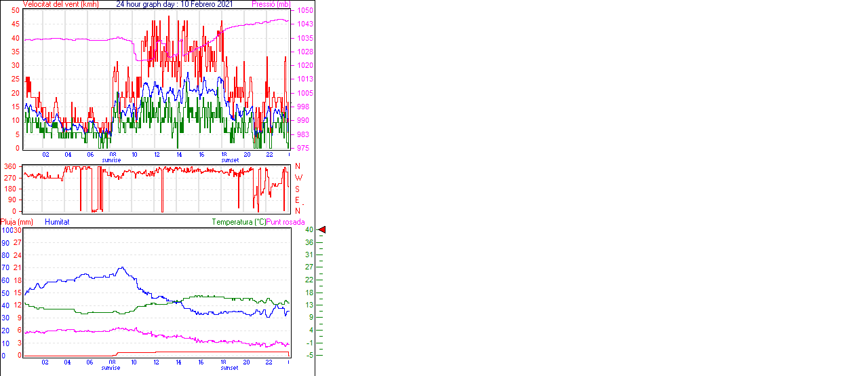The height and width of the screenshot is (376, 868).
Task: Select the 'Pressió (mb)' legend label
Action: tap(270, 4)
